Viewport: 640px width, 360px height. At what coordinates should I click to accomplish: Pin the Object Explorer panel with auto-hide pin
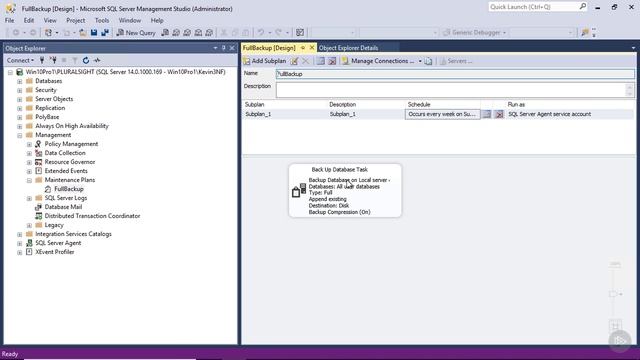pyautogui.click(x=223, y=48)
